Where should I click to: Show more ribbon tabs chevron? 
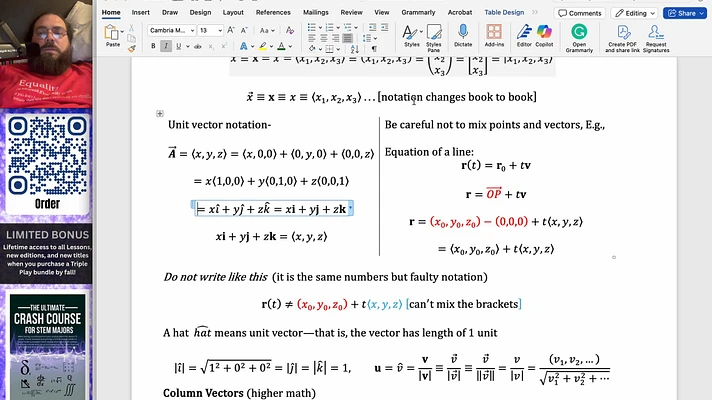pos(534,12)
